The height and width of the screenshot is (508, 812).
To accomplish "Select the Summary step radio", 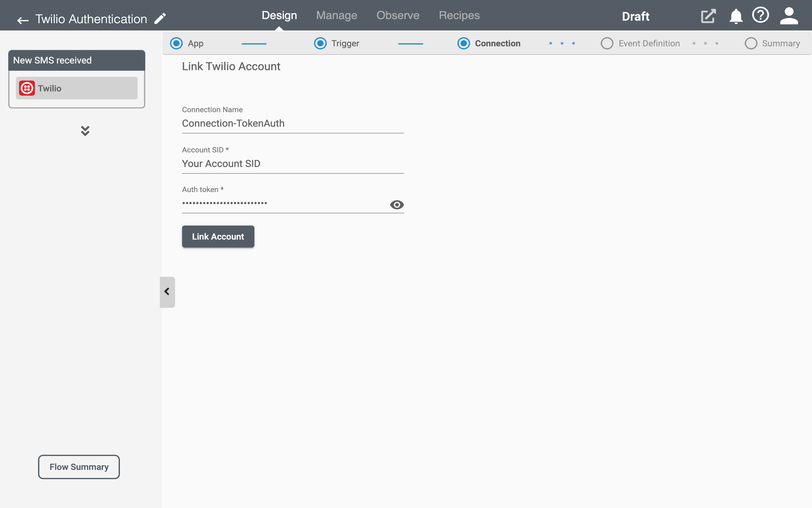I will 750,43.
